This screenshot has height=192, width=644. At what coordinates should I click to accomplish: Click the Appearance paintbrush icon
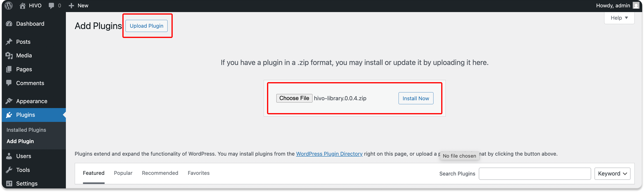click(x=9, y=101)
